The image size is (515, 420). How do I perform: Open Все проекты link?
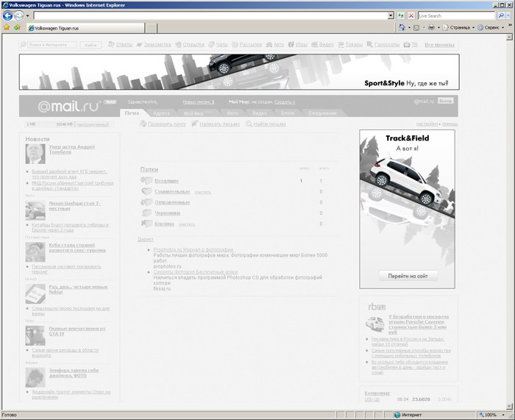coord(439,45)
